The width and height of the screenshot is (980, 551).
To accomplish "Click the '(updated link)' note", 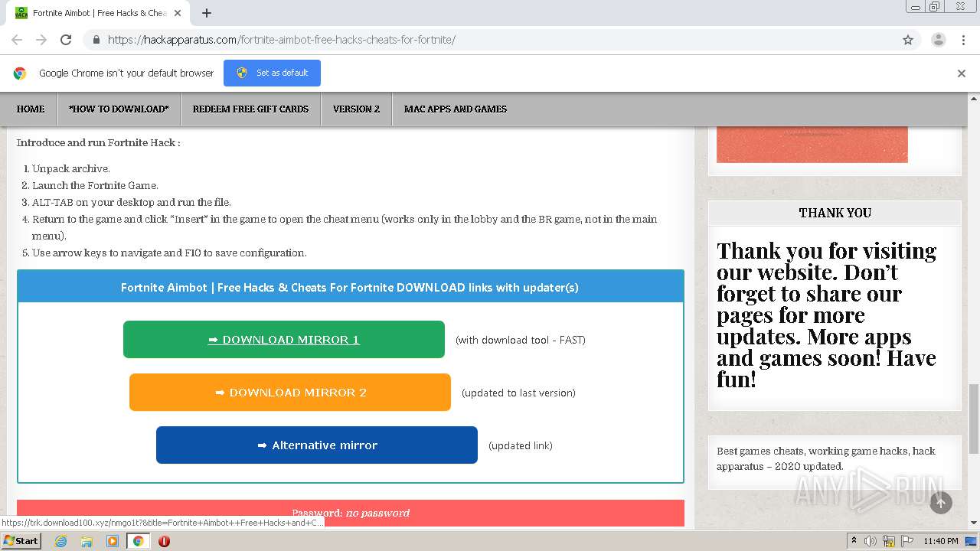I will pos(521,445).
